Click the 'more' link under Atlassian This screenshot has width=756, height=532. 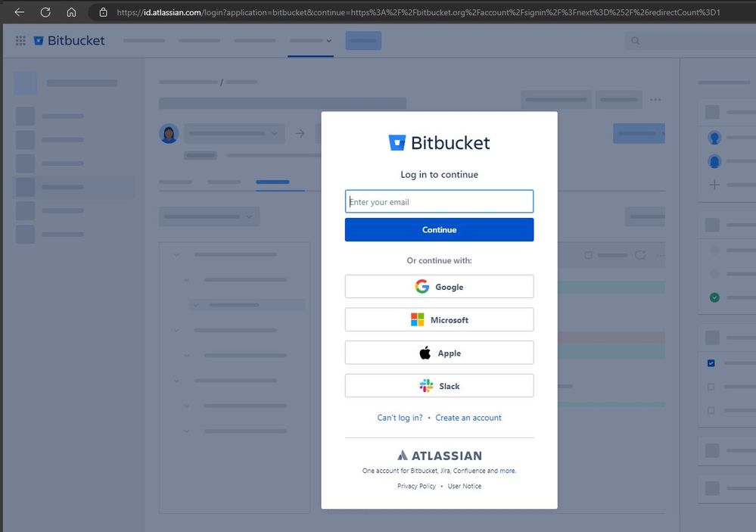click(x=507, y=471)
